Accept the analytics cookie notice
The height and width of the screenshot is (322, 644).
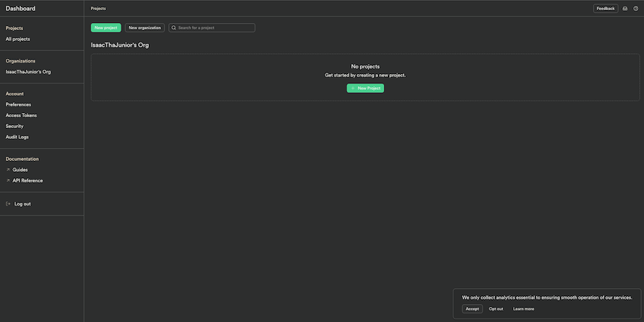pos(472,309)
